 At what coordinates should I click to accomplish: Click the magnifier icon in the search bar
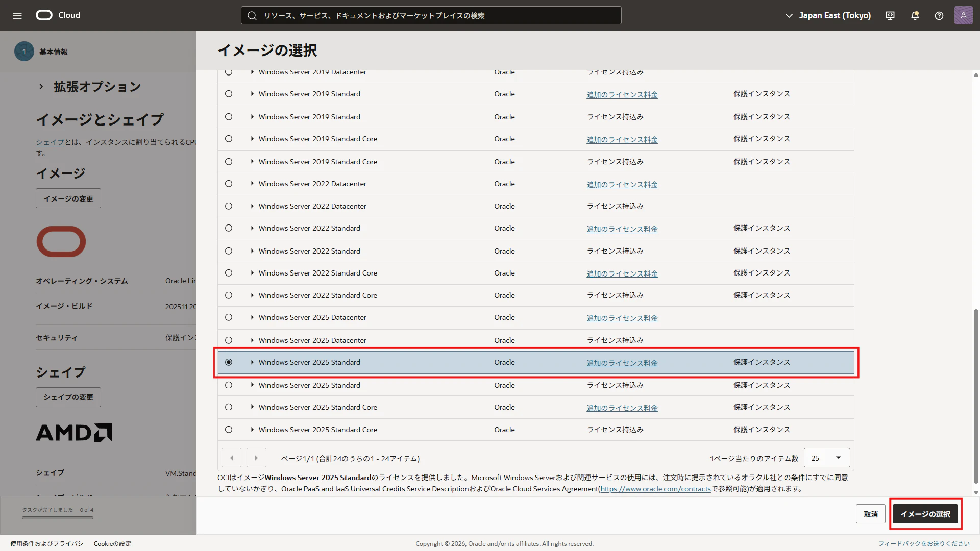(252, 16)
